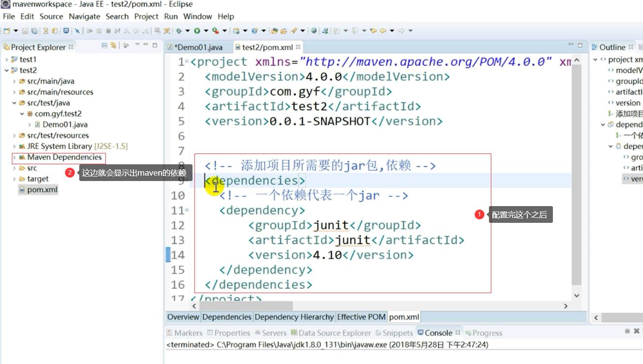This screenshot has width=643, height=364.
Task: Open the Properties view tab
Action: 229,333
